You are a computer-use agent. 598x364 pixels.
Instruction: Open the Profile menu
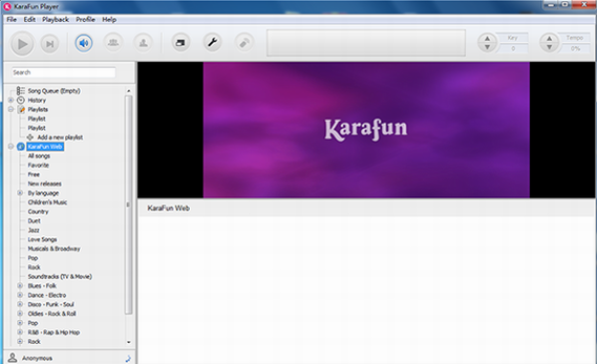[85, 19]
